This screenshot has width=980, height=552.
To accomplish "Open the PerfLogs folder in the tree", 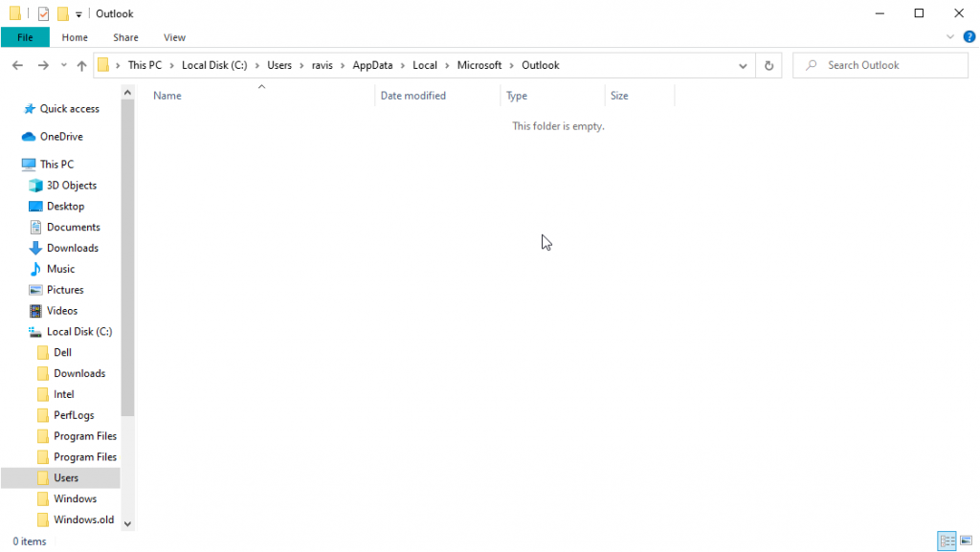I will coord(74,415).
